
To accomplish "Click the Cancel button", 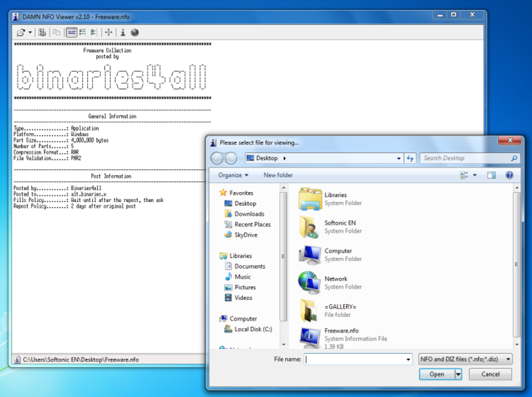I will click(x=490, y=374).
